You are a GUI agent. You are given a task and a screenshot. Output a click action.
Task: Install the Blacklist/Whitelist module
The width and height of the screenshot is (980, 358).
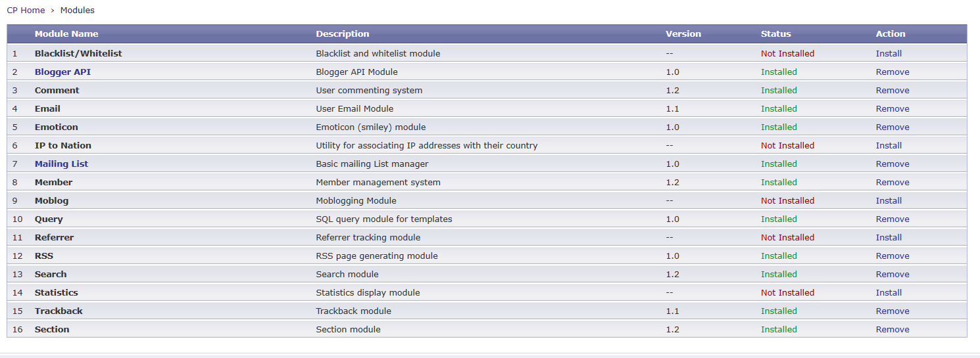click(889, 53)
